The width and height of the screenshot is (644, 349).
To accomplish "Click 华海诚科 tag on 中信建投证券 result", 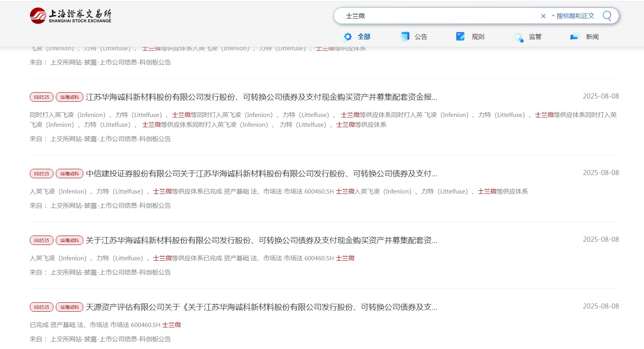I will tap(70, 174).
